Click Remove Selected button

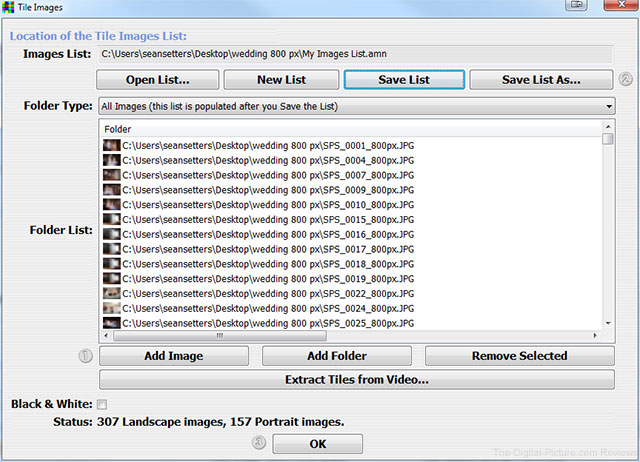tap(520, 356)
